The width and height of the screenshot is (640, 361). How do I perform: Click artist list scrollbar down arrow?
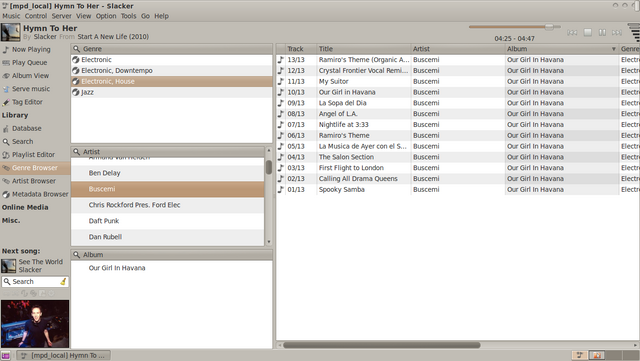(269, 242)
